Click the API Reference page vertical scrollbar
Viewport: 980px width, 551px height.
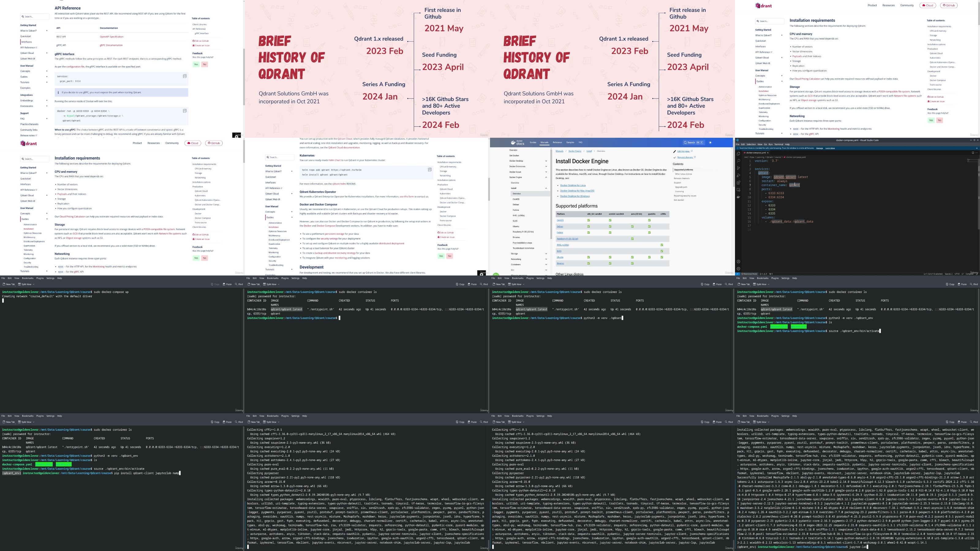tap(244, 77)
